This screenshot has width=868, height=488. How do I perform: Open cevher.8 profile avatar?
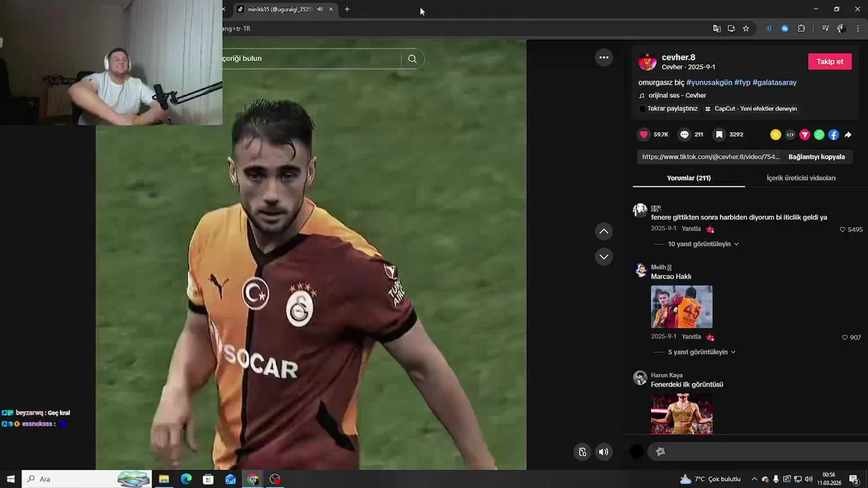point(647,62)
